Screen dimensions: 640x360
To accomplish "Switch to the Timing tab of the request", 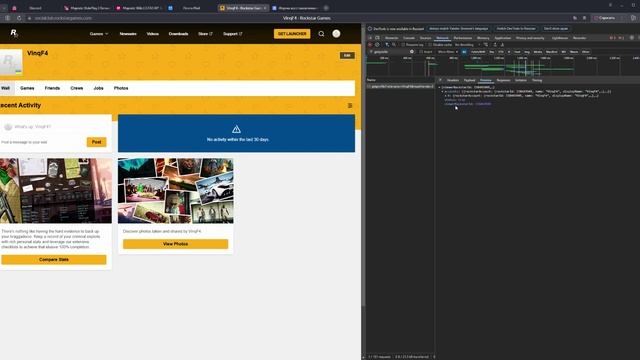I will click(x=537, y=80).
